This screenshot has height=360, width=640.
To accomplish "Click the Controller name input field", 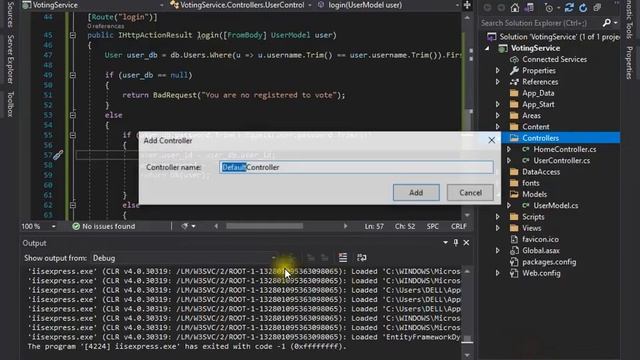I will click(x=356, y=167).
